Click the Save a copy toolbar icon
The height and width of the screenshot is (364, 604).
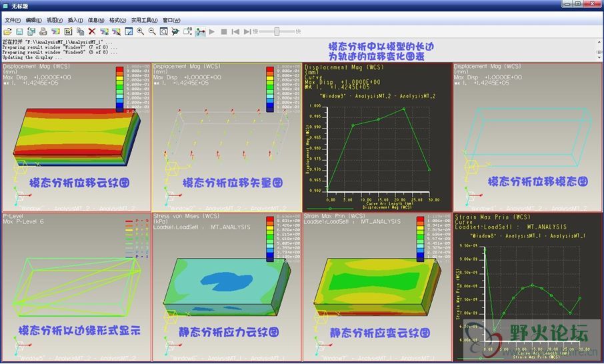click(31, 31)
